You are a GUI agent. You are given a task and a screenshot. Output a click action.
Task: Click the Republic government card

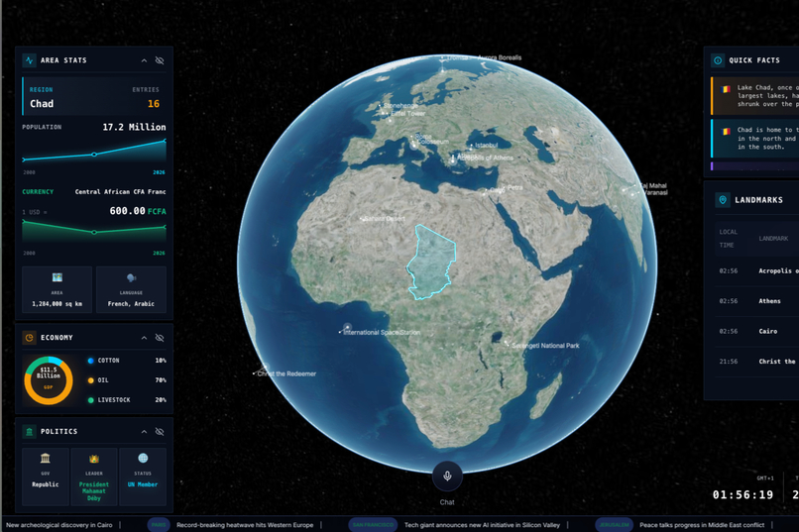click(46, 477)
